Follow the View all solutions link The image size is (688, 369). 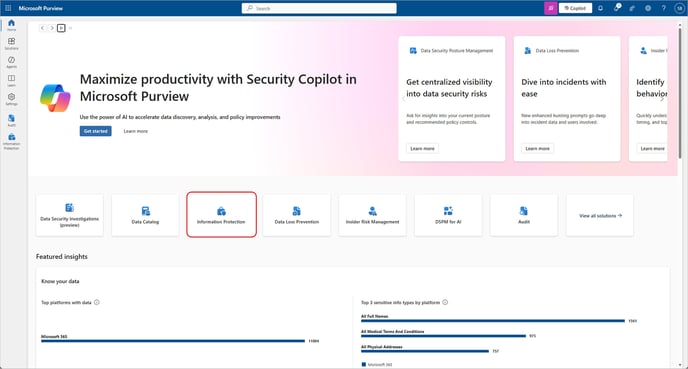pos(600,215)
